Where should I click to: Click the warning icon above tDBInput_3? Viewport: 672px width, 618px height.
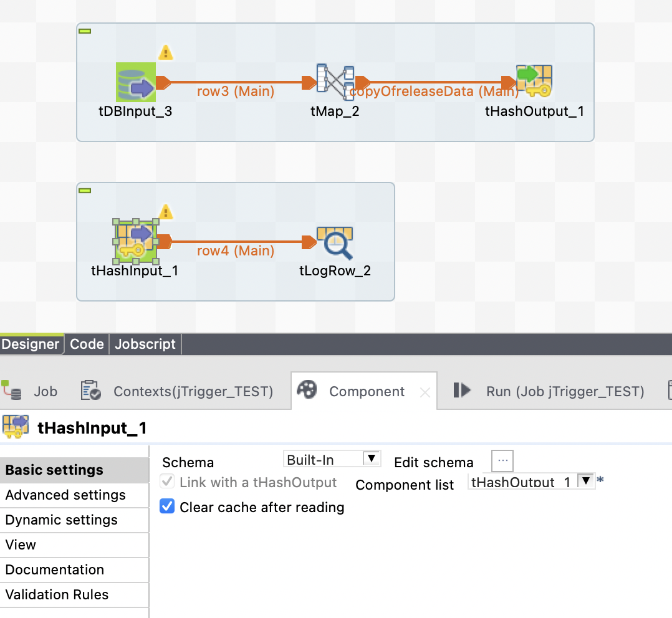(166, 52)
